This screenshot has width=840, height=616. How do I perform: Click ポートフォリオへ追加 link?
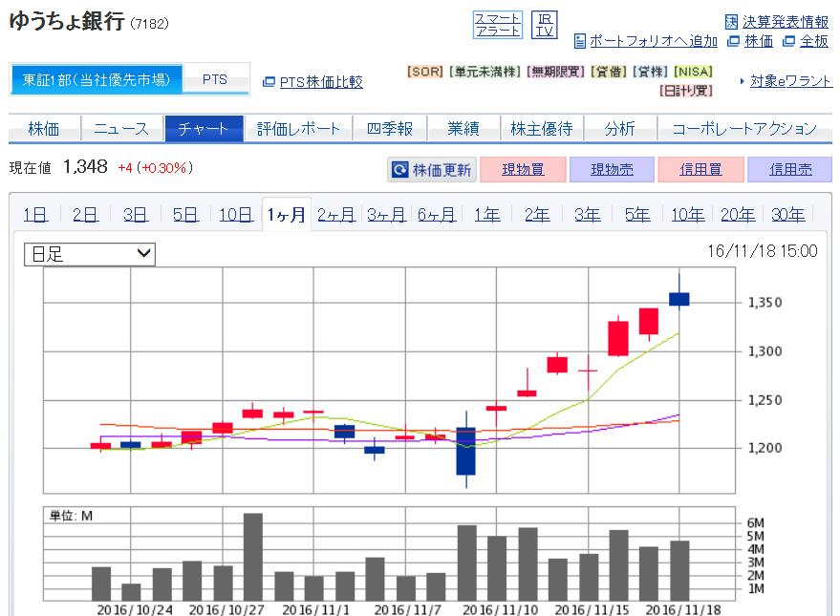pos(653,41)
